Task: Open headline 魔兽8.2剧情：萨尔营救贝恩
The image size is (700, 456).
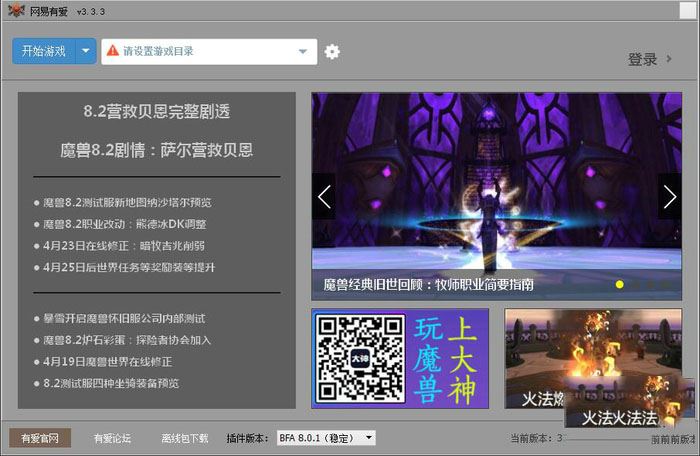Action: (x=157, y=150)
